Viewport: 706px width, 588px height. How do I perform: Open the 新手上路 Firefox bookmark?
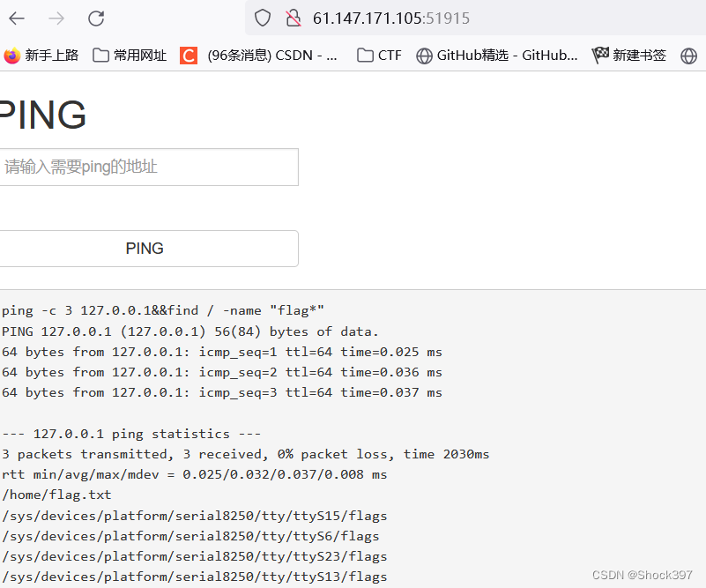tap(41, 56)
